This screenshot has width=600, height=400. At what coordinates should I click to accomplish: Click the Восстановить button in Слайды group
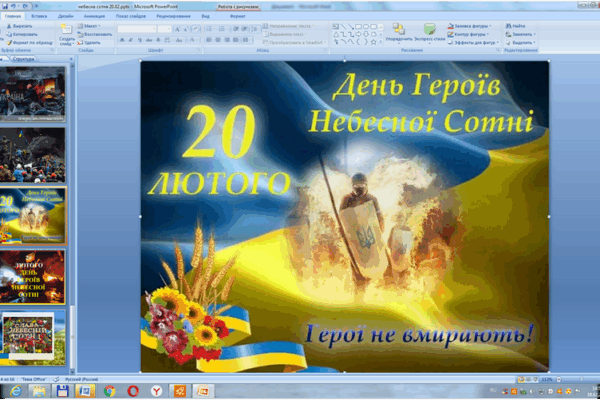coord(95,34)
